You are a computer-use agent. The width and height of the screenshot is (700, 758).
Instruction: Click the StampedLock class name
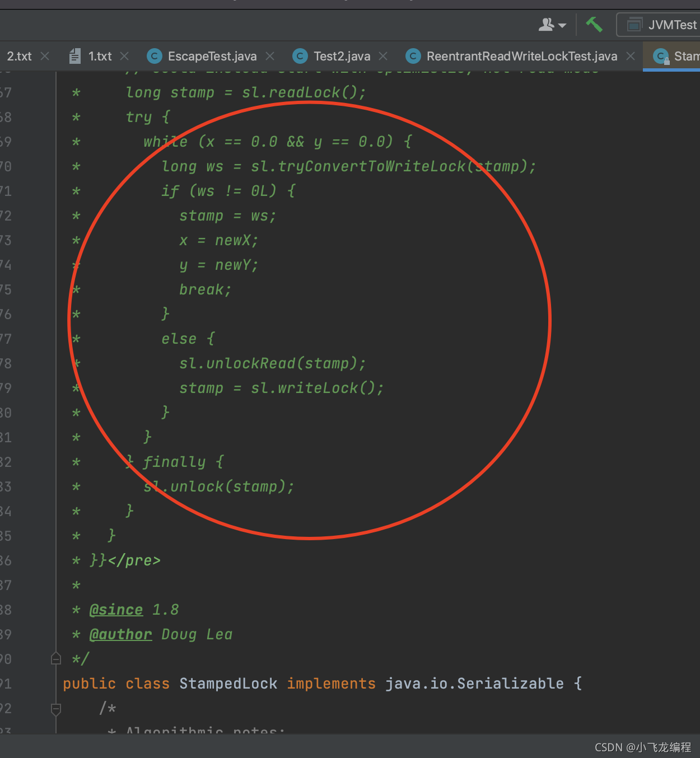coord(228,684)
